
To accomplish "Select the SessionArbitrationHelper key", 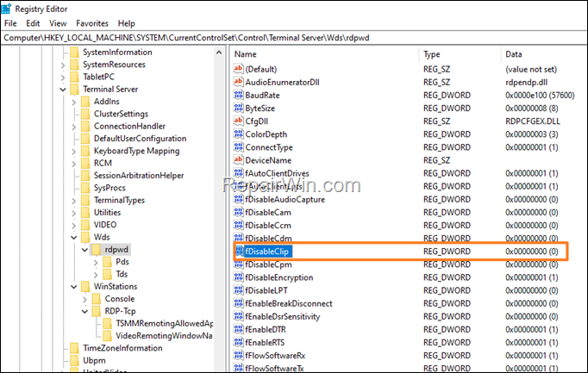I will pos(139,175).
